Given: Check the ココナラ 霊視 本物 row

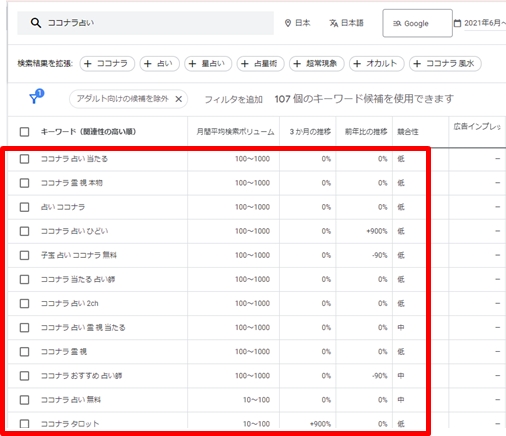Looking at the screenshot, I should click(x=24, y=183).
